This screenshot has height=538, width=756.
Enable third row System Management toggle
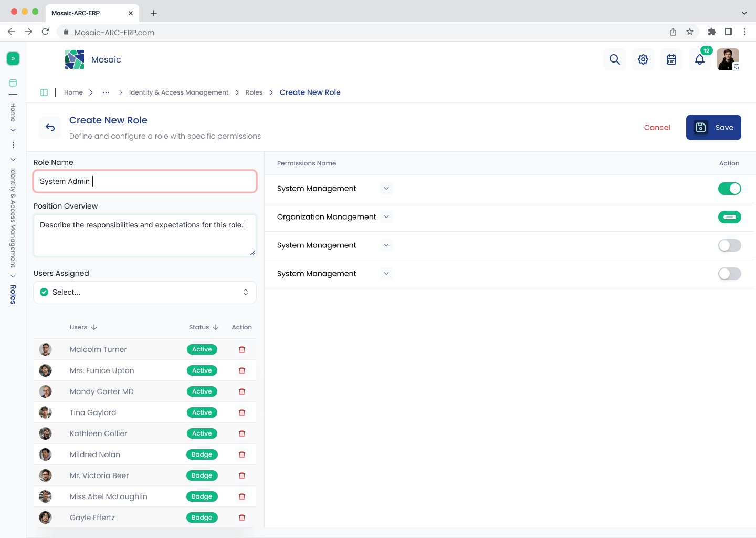[x=730, y=245]
